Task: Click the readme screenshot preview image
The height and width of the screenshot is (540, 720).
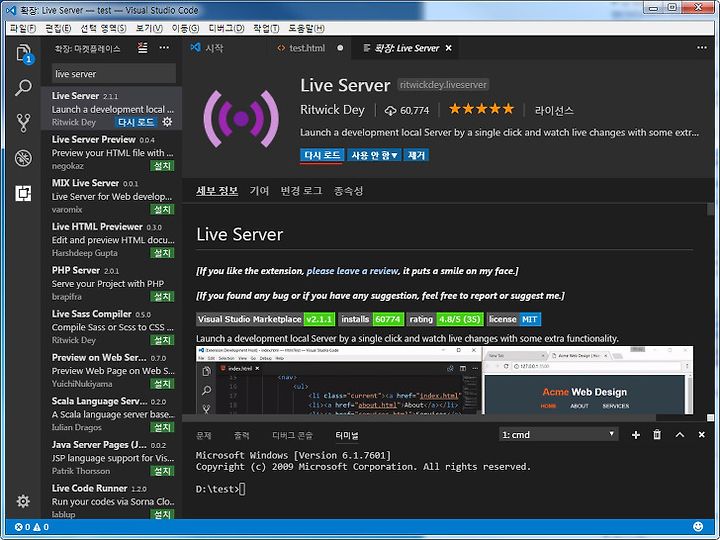Action: (444, 380)
